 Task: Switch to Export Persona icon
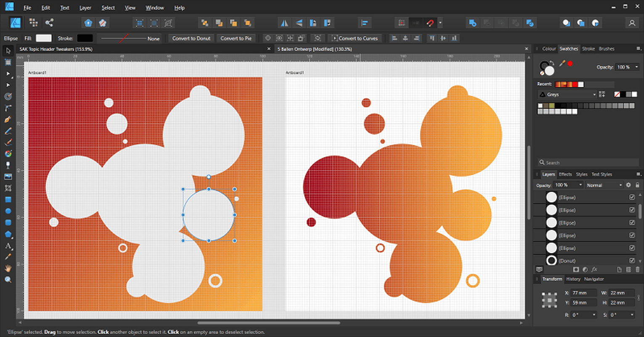[x=49, y=23]
